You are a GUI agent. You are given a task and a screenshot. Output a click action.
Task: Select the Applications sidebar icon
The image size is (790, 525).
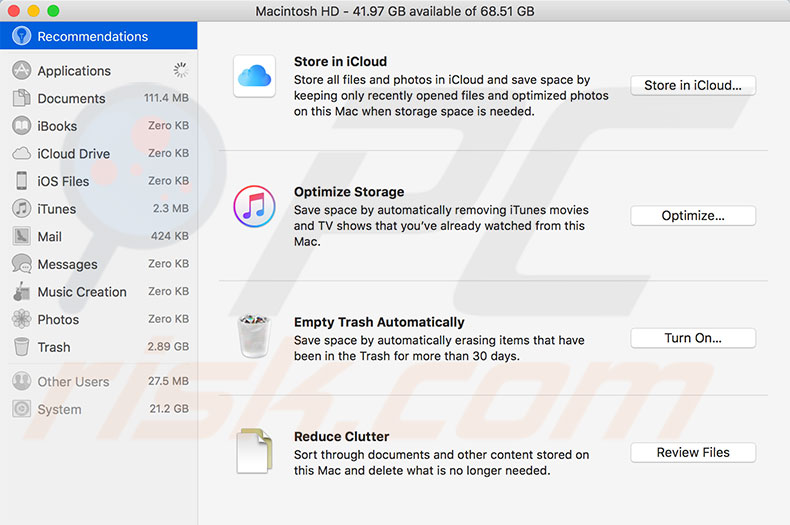[x=21, y=71]
